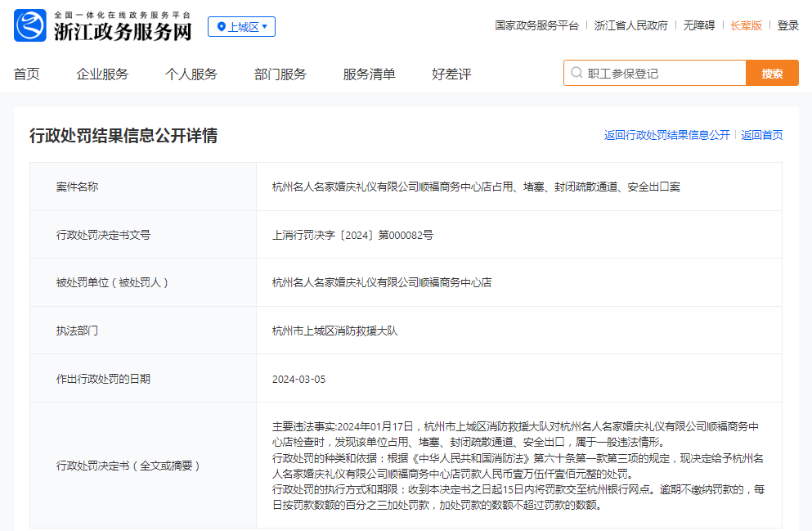This screenshot has width=812, height=531.
Task: Click the 国家政务服务平台 link
Action: 536,25
